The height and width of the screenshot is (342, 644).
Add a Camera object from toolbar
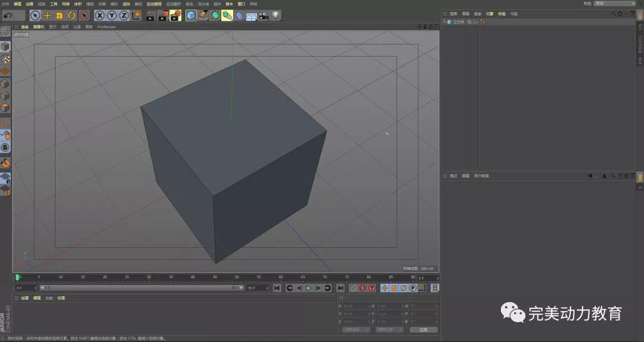coord(263,15)
